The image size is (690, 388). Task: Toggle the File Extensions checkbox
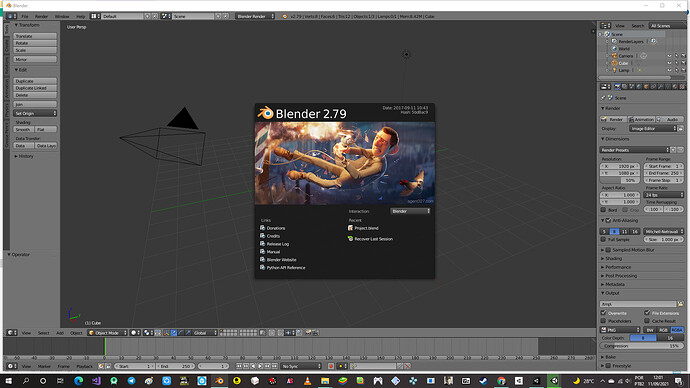[647, 313]
